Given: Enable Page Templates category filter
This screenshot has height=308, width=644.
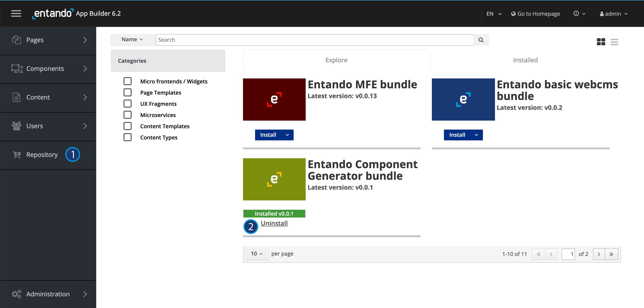Looking at the screenshot, I should 128,92.
